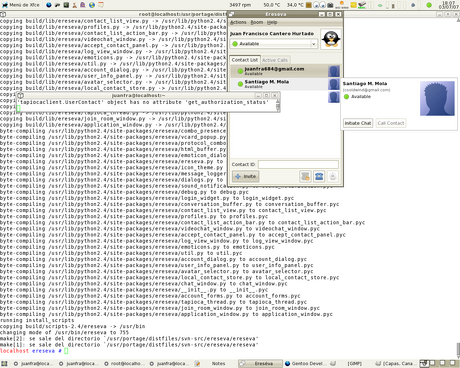Click the large silhouette avatar in the popup
The height and width of the screenshot is (368, 460).
437,98
